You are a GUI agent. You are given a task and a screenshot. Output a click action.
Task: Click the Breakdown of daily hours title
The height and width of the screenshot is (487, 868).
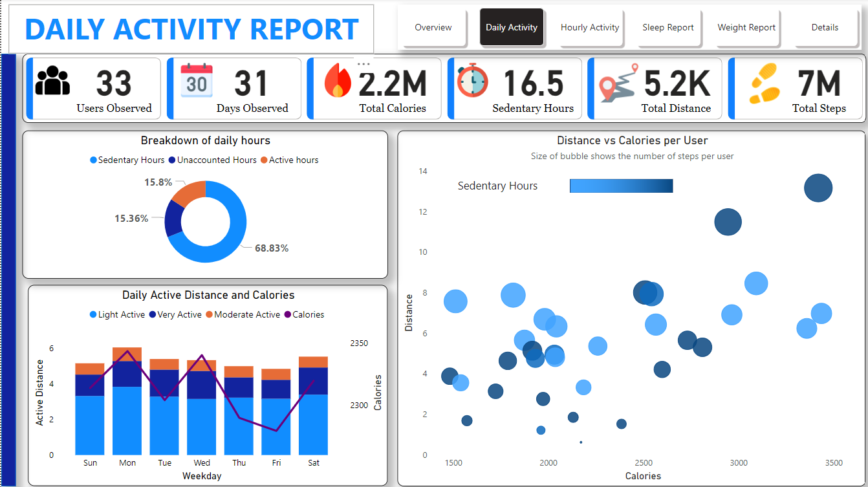tap(206, 140)
